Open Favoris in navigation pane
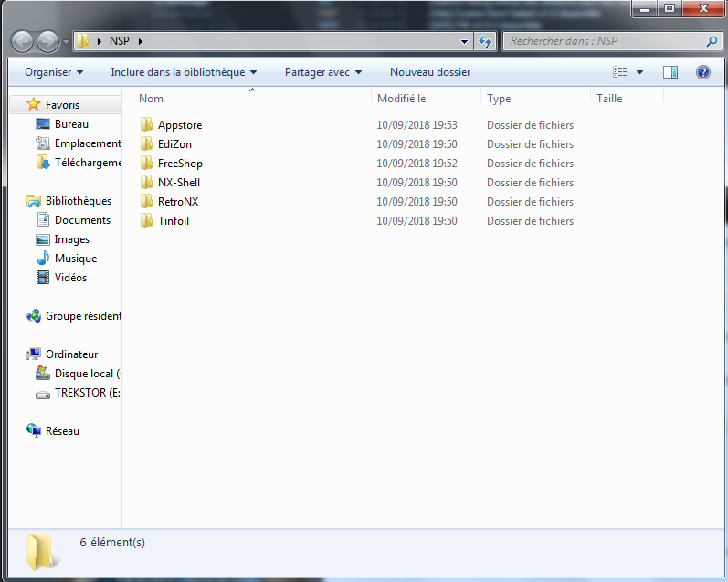The image size is (728, 582). pyautogui.click(x=62, y=105)
